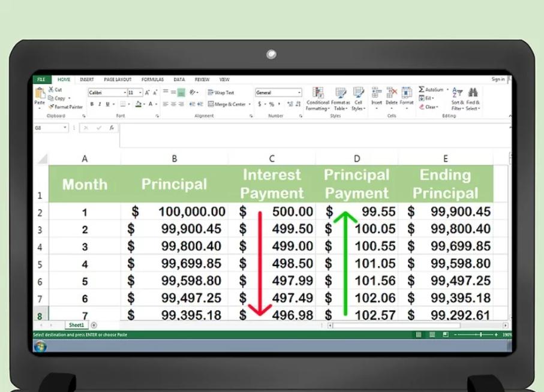Viewport: 544px width, 392px height.
Task: Click the Sign in link
Action: pos(498,79)
